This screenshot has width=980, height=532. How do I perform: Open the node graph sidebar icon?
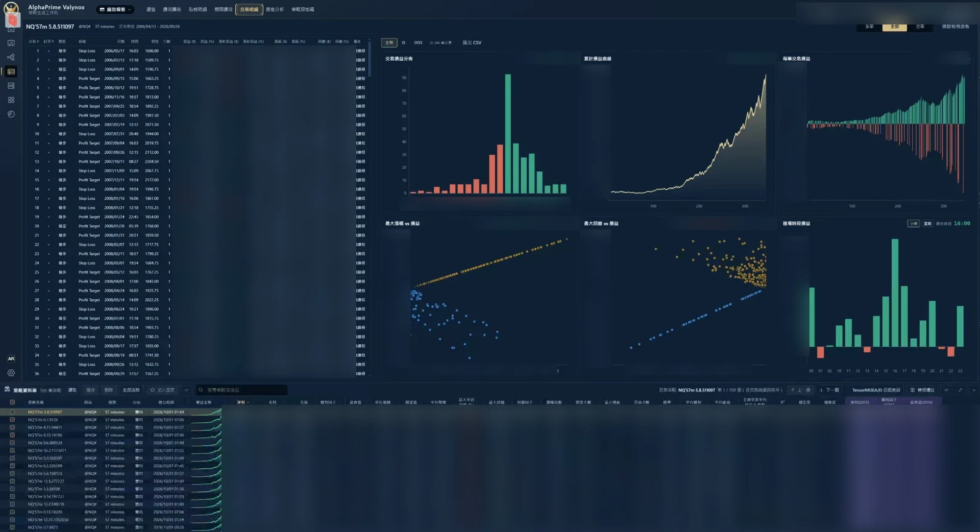pos(11,57)
